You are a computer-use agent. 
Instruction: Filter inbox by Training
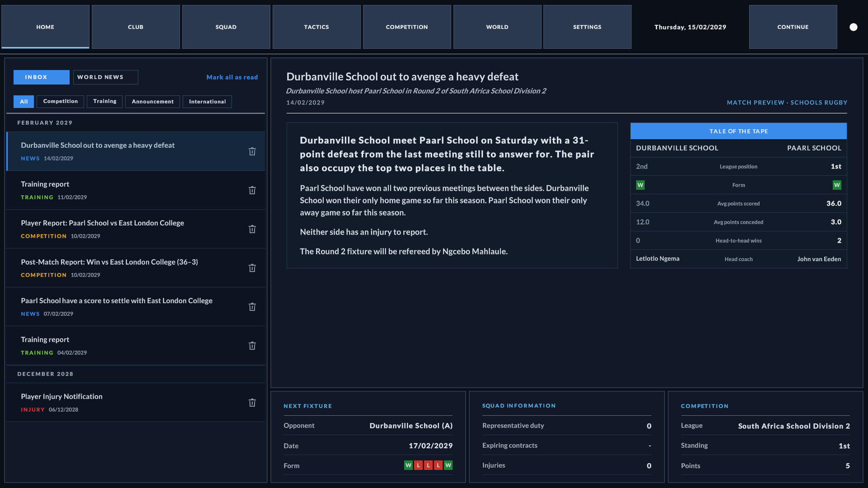point(105,102)
